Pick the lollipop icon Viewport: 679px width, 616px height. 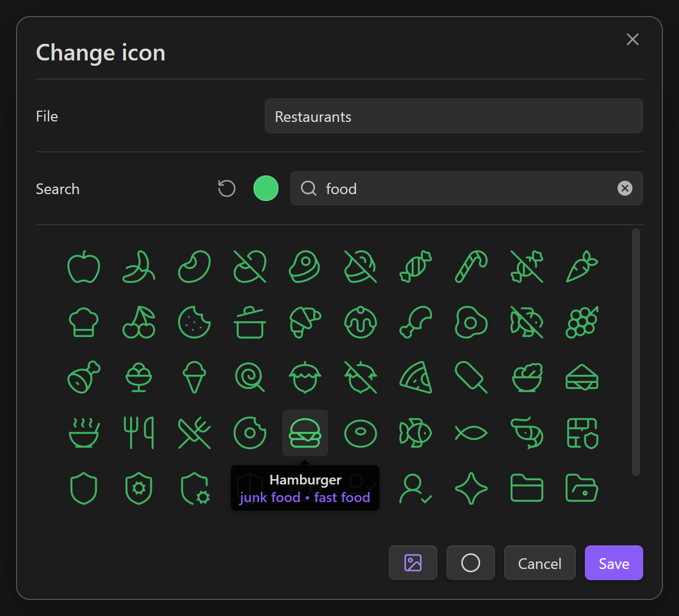point(250,378)
